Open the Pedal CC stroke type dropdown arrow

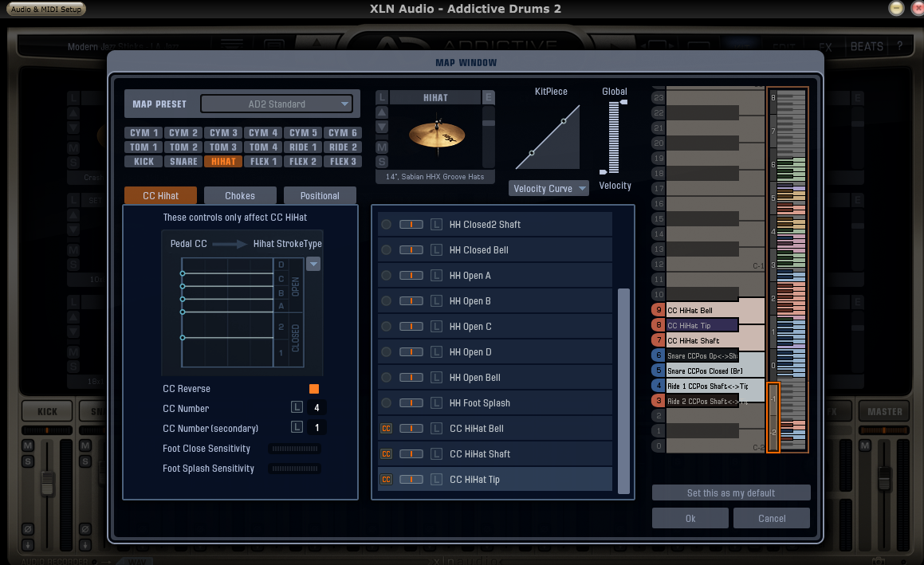click(x=313, y=264)
